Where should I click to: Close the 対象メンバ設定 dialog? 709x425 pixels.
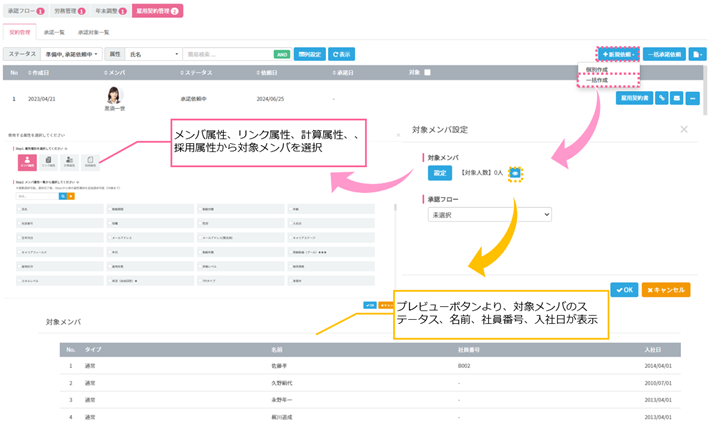[x=684, y=129]
